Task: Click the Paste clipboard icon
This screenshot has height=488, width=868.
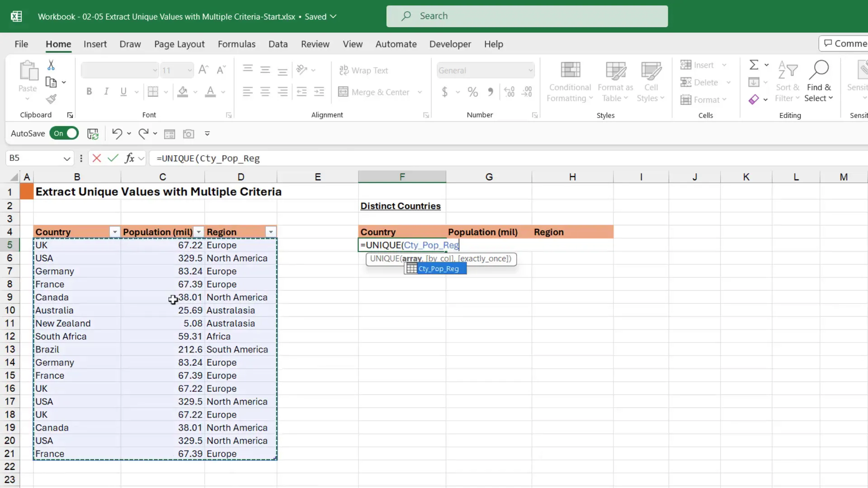Action: (x=28, y=71)
